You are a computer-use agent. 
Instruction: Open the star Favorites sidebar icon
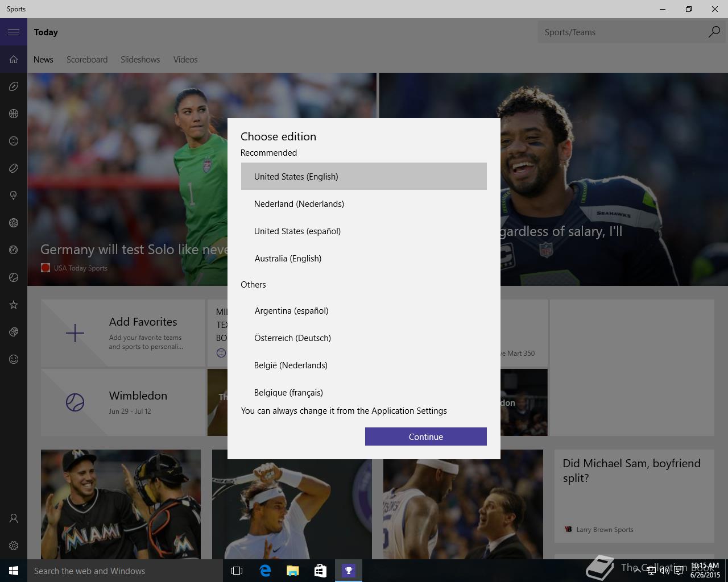[x=14, y=305]
